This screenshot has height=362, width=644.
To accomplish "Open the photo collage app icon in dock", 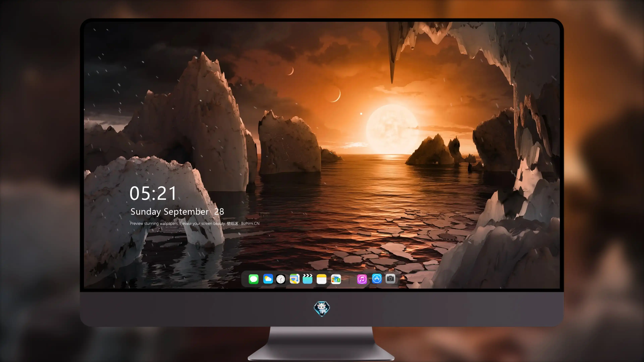I will [336, 279].
